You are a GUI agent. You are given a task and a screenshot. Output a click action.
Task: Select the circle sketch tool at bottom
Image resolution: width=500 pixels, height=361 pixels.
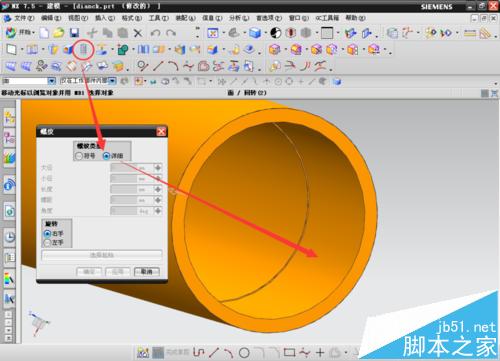click(x=244, y=352)
